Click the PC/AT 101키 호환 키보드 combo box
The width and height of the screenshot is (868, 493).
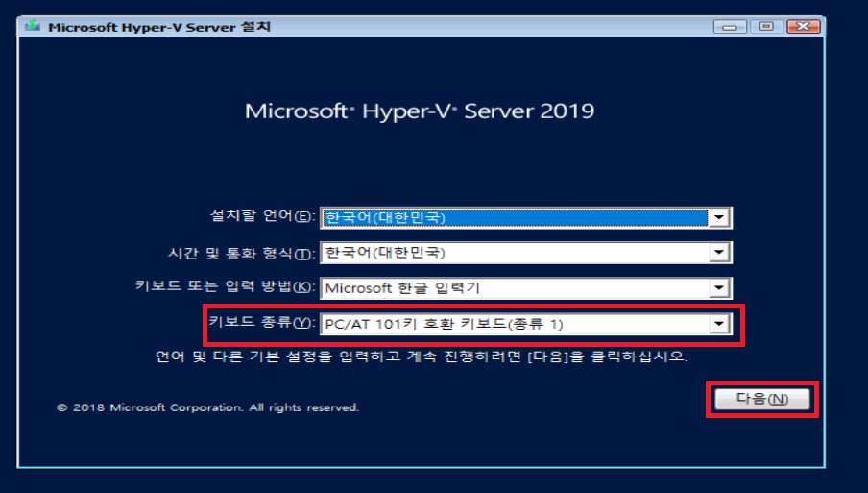pyautogui.click(x=526, y=324)
